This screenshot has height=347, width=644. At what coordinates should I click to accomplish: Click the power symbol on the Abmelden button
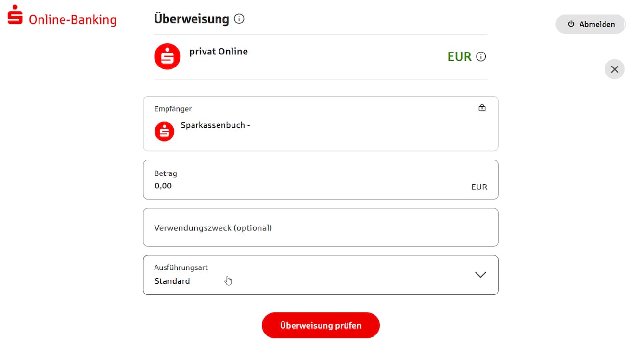tap(571, 24)
